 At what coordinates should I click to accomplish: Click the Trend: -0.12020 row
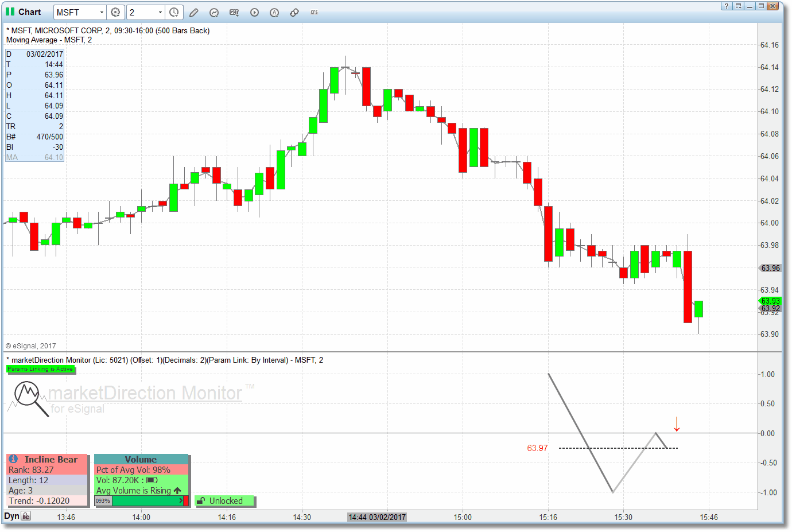pyautogui.click(x=47, y=500)
